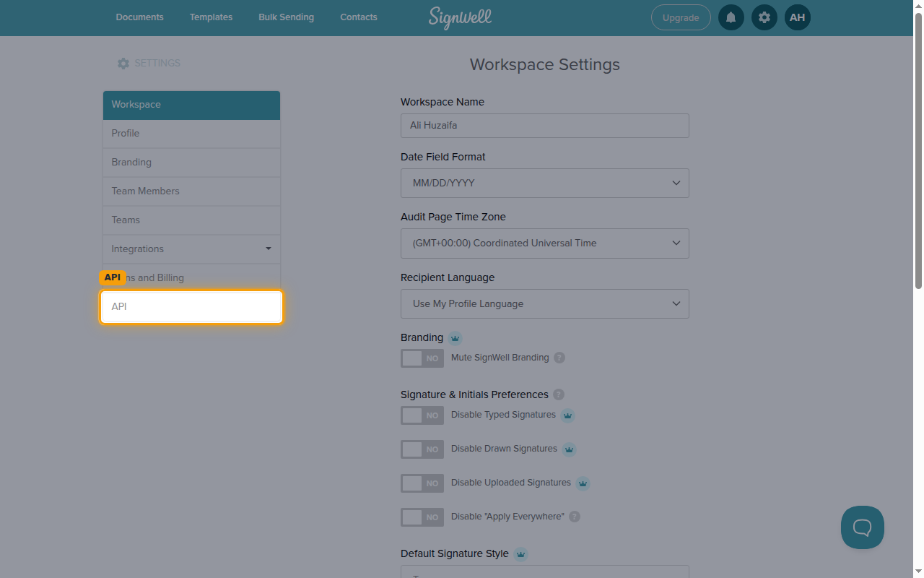Click the crown icon next to Branding

click(455, 338)
